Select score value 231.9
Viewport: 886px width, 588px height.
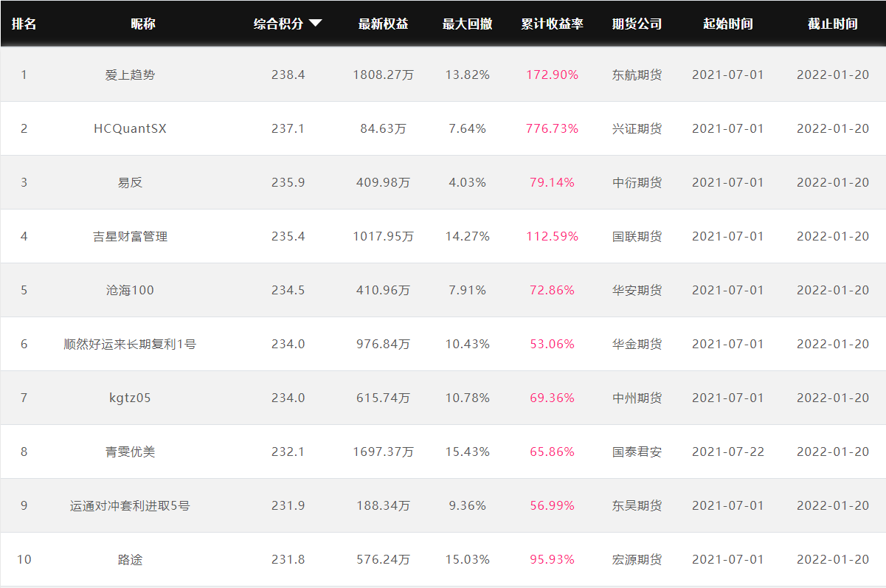tap(288, 505)
